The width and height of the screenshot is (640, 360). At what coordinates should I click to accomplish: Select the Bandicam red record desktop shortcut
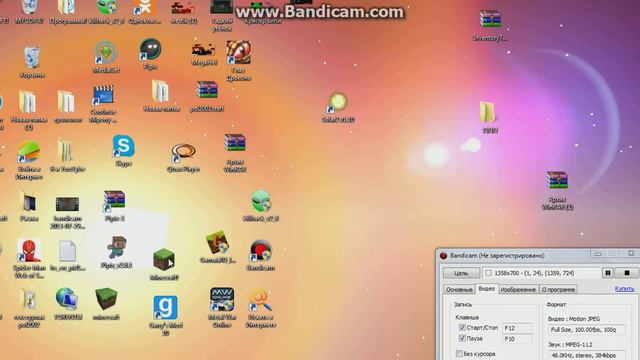coord(260,251)
